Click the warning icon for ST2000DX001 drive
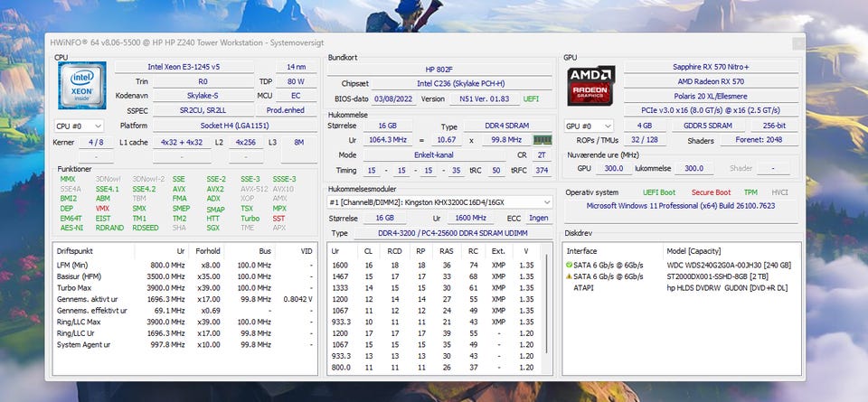 tap(569, 276)
